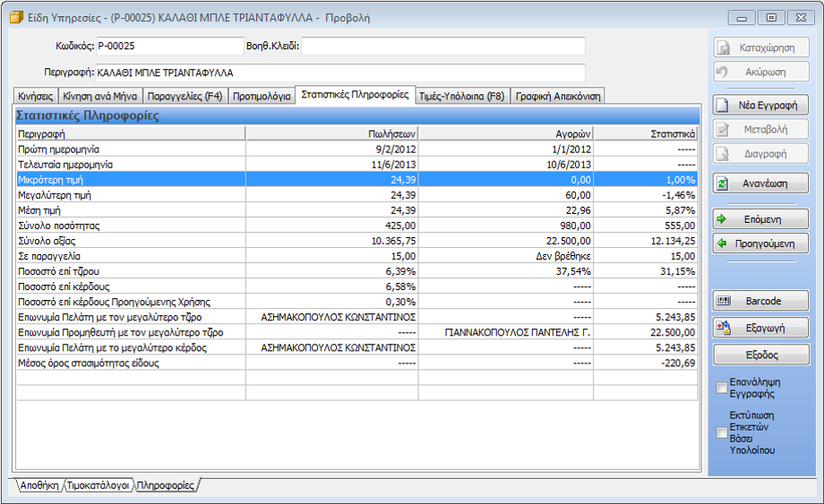This screenshot has width=824, height=504.
Task: Click the export icon beside Εξαγωγή
Action: pyautogui.click(x=723, y=328)
